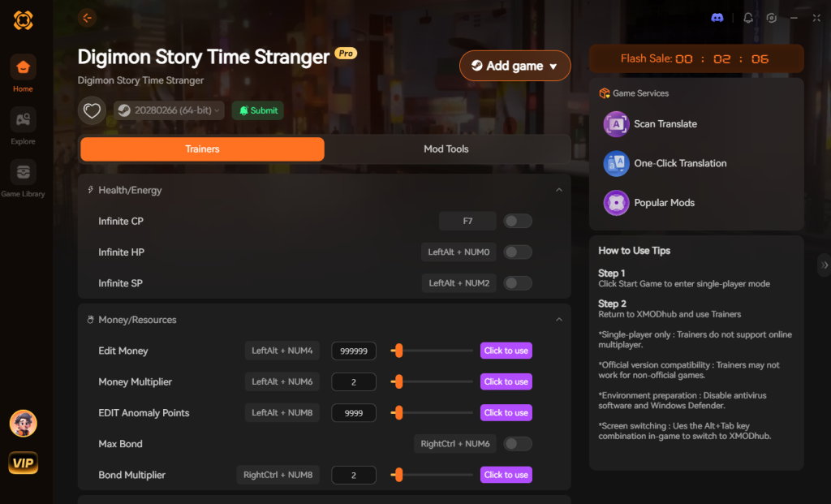Screen dimensions: 831x504
Task: Click to use Money Multiplier
Action: pos(506,381)
